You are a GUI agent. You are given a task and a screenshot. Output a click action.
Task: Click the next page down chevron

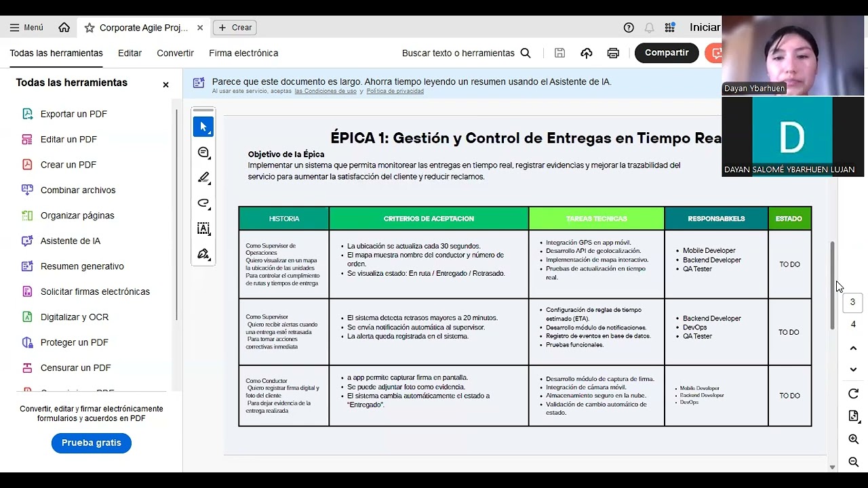point(853,369)
